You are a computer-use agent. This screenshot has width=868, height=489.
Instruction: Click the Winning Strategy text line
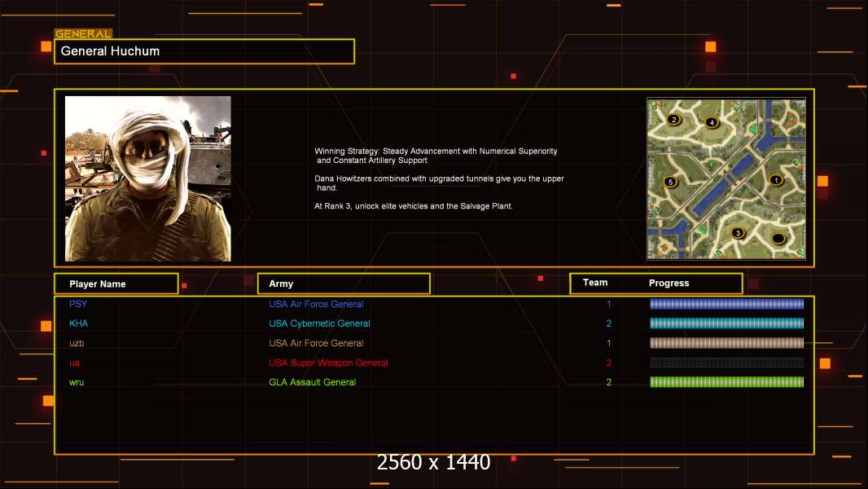436,156
